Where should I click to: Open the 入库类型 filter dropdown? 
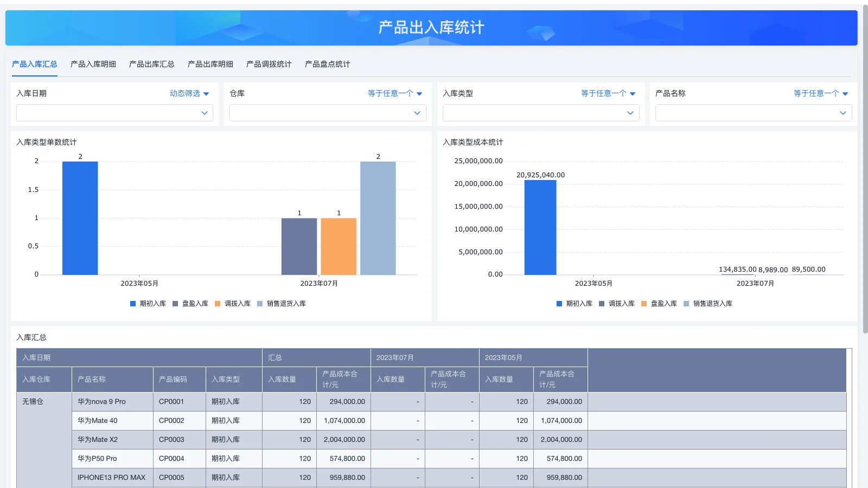coord(540,113)
